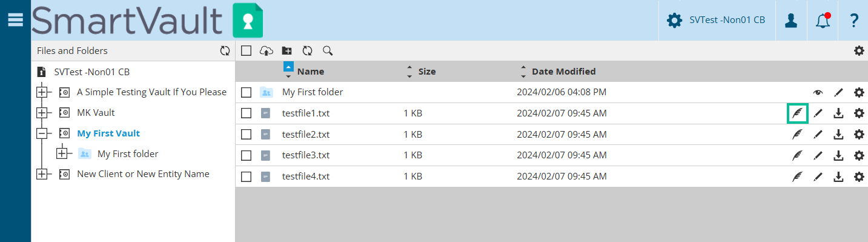Create a new folder with toolbar icon
This screenshot has width=868, height=242.
(x=287, y=51)
